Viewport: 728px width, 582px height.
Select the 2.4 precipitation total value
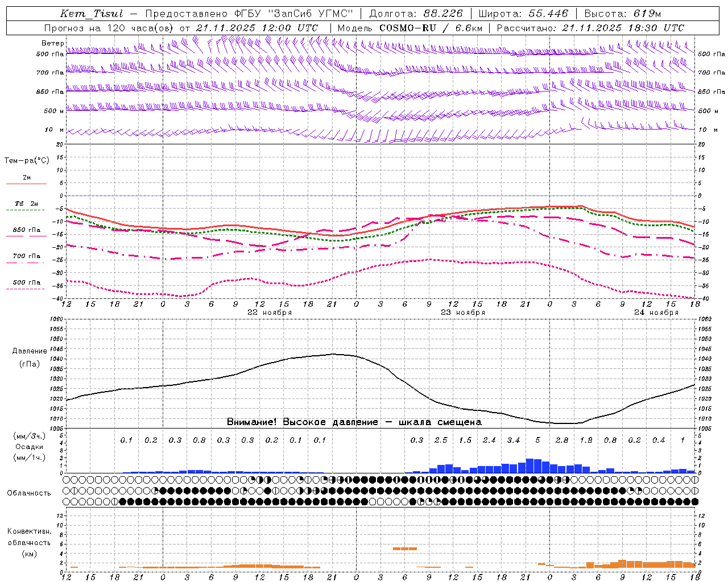pos(489,440)
